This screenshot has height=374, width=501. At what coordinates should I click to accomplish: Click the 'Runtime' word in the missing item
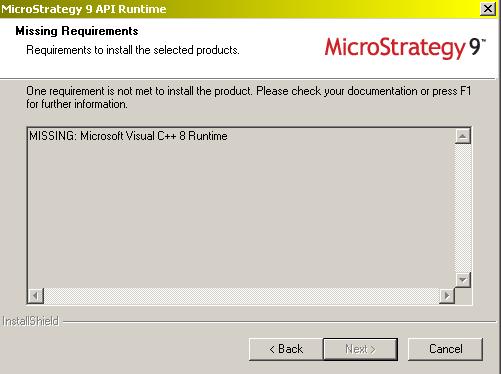tap(208, 136)
